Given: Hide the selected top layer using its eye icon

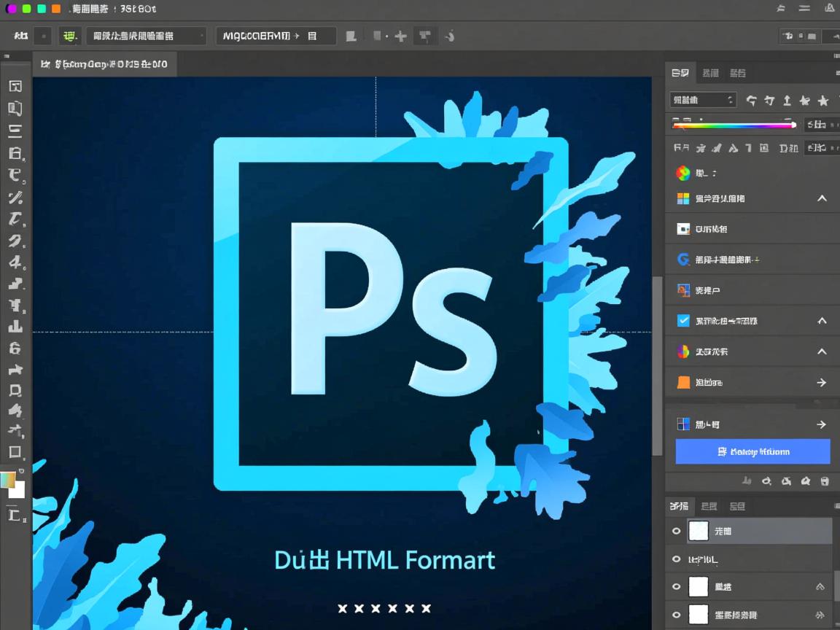Looking at the screenshot, I should pyautogui.click(x=676, y=532).
